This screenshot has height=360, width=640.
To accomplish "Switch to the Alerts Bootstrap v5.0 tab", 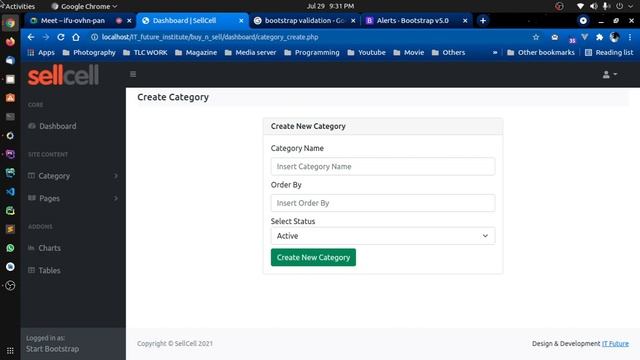I will pos(413,20).
